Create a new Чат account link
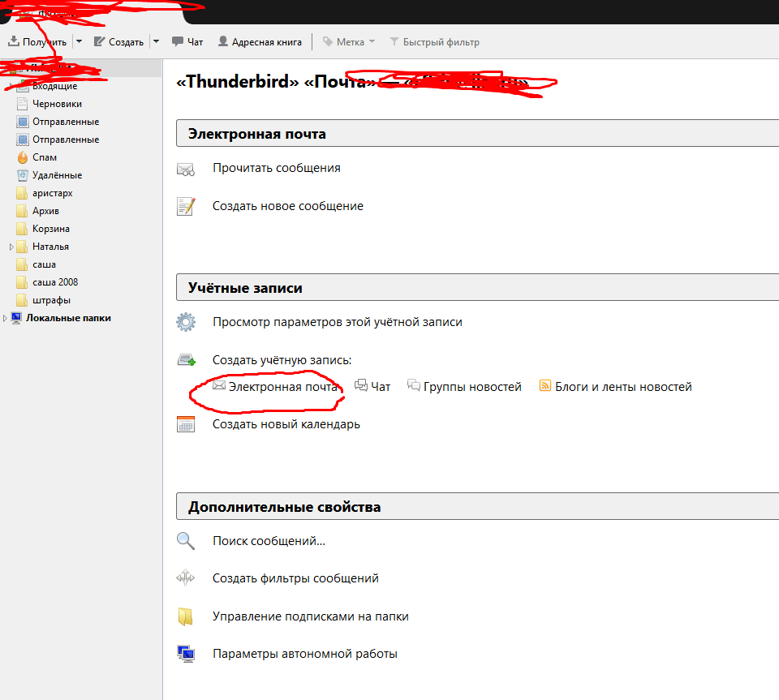 pyautogui.click(x=381, y=387)
